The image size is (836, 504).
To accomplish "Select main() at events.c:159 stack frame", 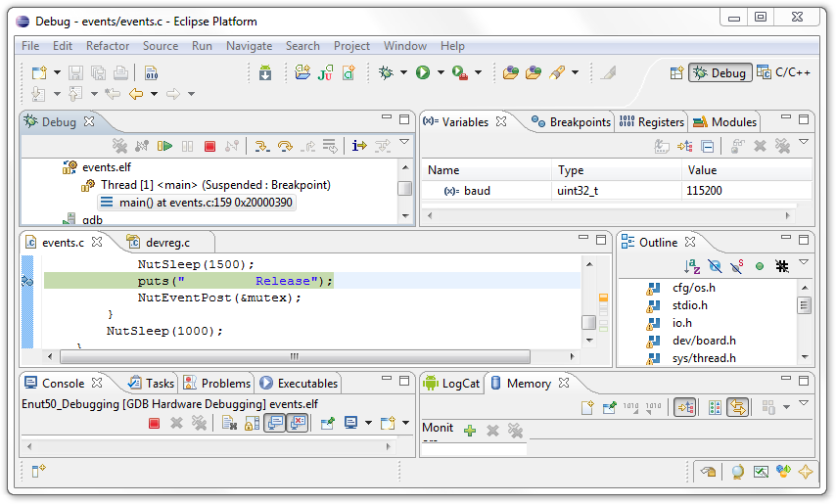I will [198, 203].
